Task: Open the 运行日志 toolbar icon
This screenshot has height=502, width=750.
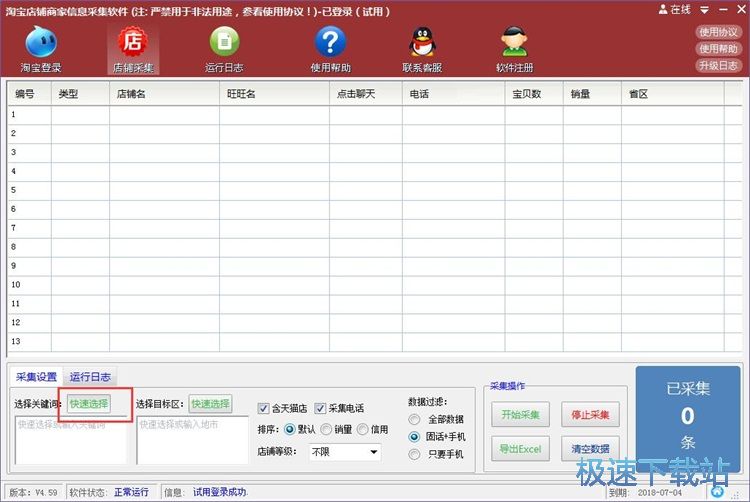Action: [224, 49]
